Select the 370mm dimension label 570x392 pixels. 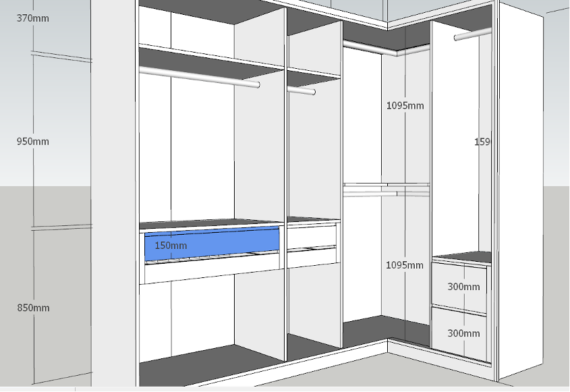33,18
